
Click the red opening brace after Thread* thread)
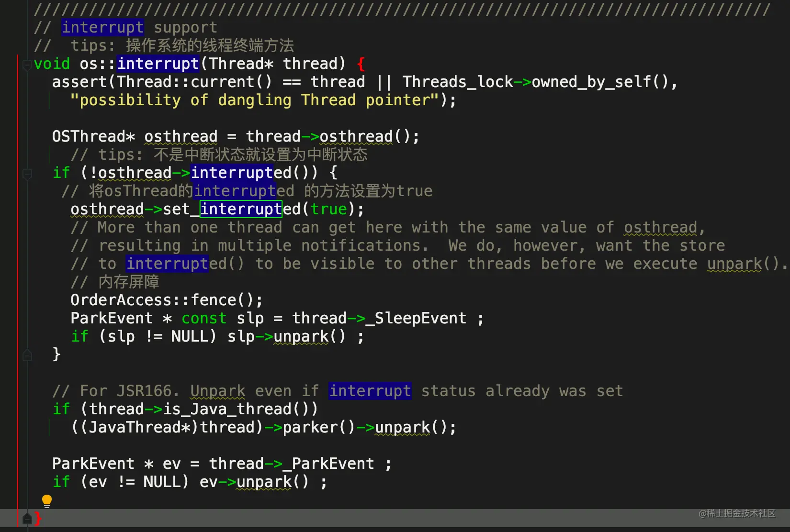coord(361,64)
